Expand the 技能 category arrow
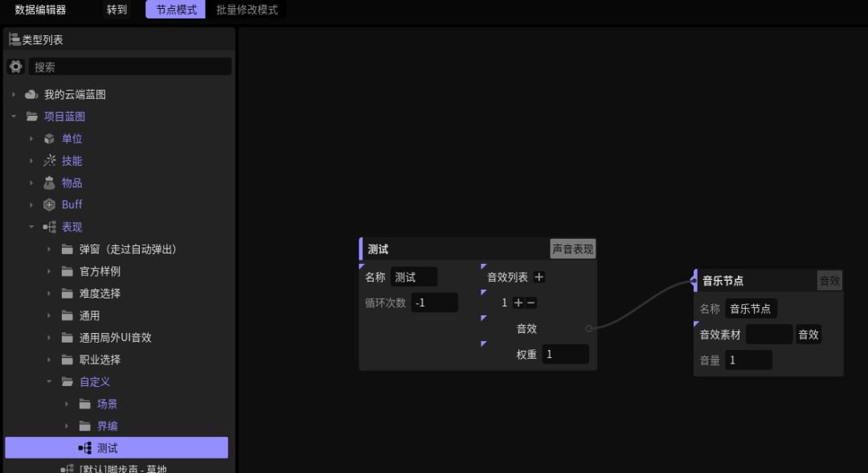Image resolution: width=868 pixels, height=473 pixels. click(31, 161)
